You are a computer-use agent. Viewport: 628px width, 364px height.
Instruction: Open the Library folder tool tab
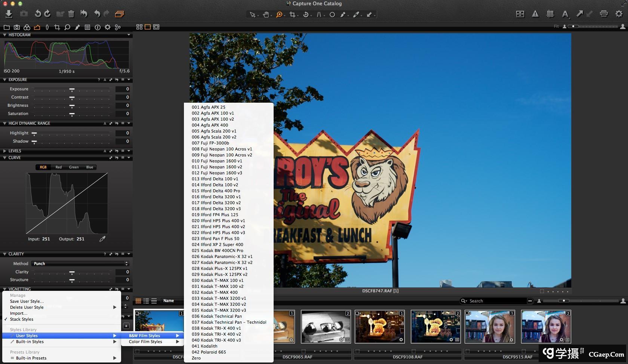(x=6, y=27)
